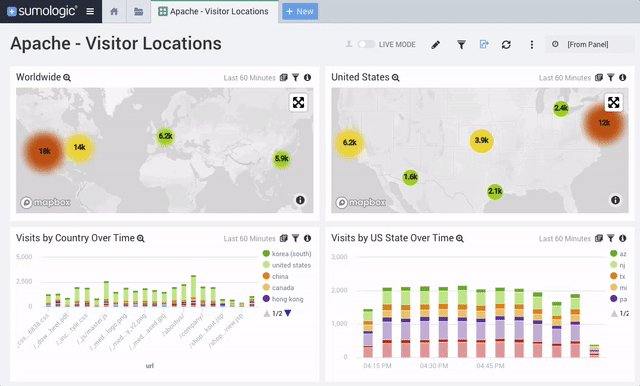Go to next legend page arrow

[x=288, y=313]
